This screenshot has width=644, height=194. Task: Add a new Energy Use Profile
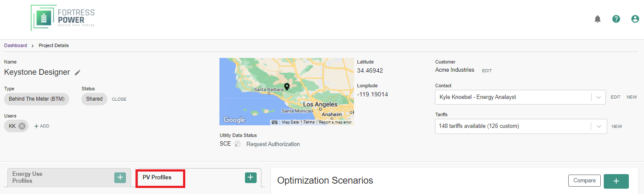120,177
